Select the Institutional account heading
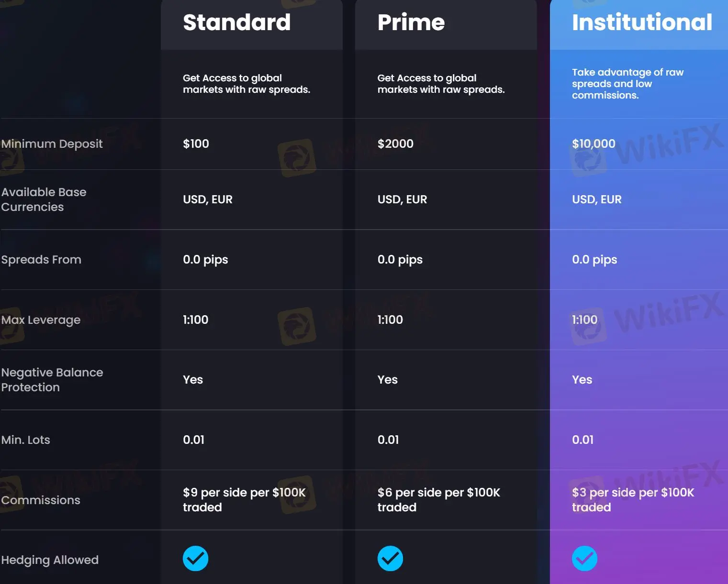Screen dimensions: 728x584 pyautogui.click(x=642, y=22)
